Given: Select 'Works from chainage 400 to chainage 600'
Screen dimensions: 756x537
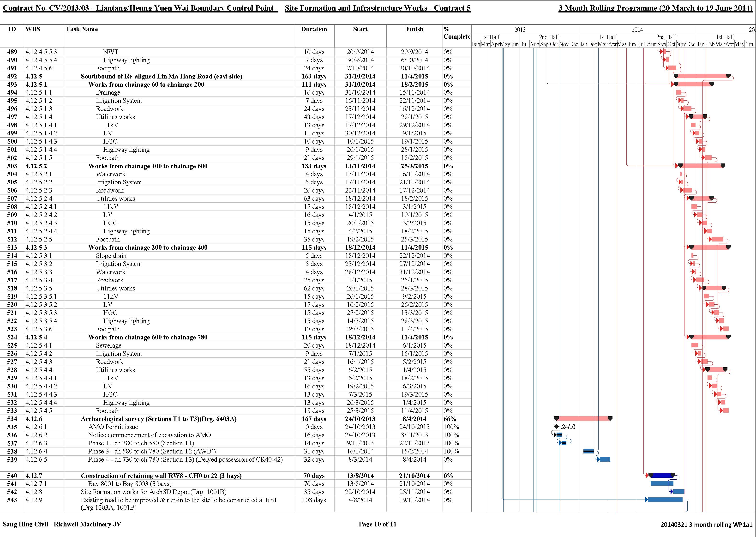Looking at the screenshot, I should [148, 166].
